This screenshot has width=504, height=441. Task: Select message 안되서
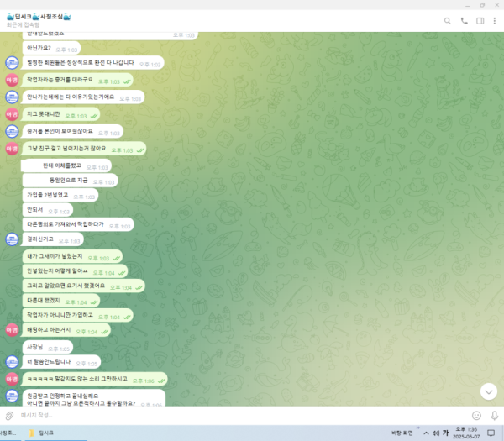(x=48, y=210)
